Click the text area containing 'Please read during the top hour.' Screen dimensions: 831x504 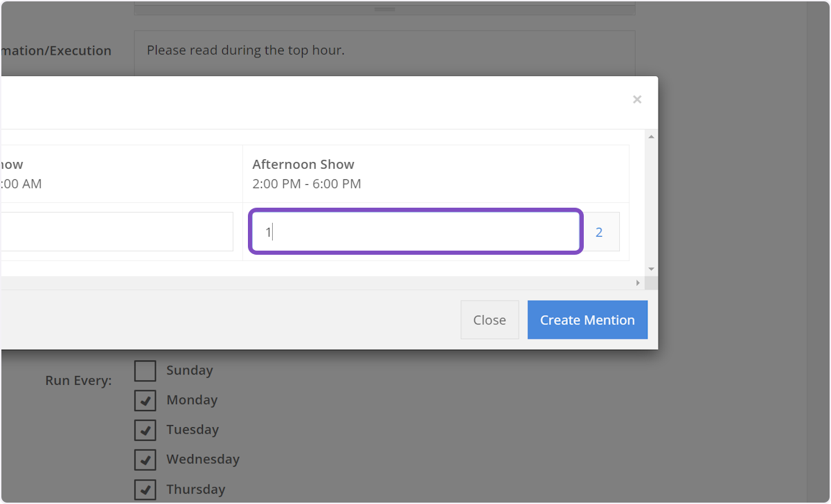(384, 53)
